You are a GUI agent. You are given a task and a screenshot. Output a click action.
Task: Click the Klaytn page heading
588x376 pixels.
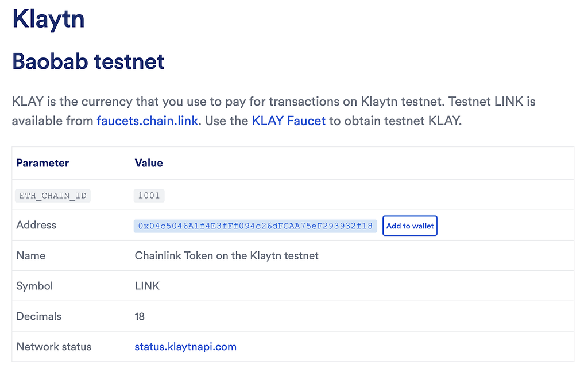tap(48, 18)
